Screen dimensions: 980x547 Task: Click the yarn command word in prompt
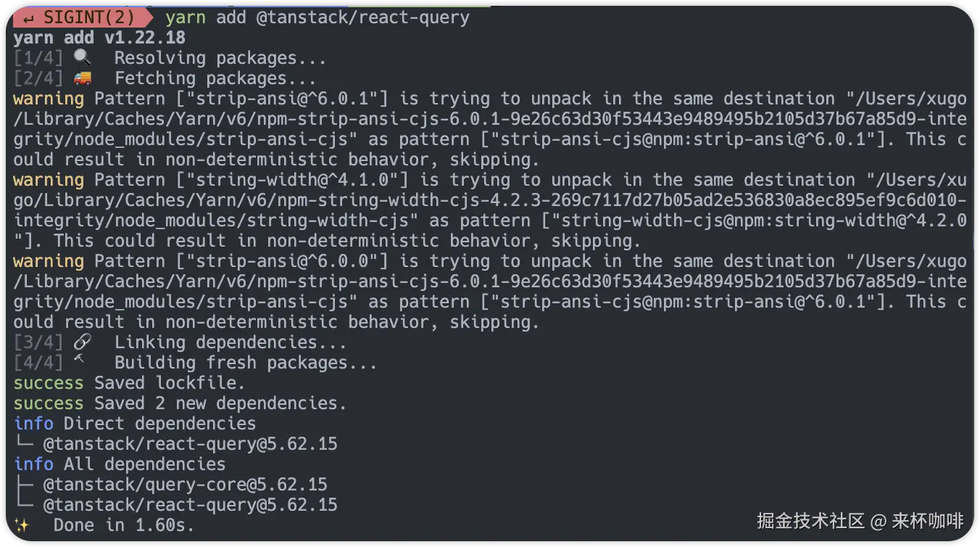click(x=186, y=17)
